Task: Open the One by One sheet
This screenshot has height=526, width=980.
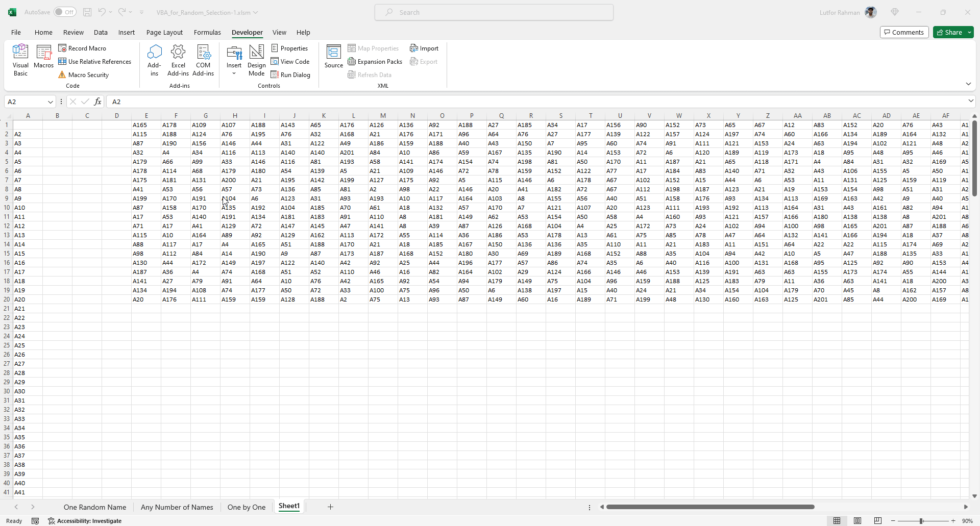Action: pos(247,507)
